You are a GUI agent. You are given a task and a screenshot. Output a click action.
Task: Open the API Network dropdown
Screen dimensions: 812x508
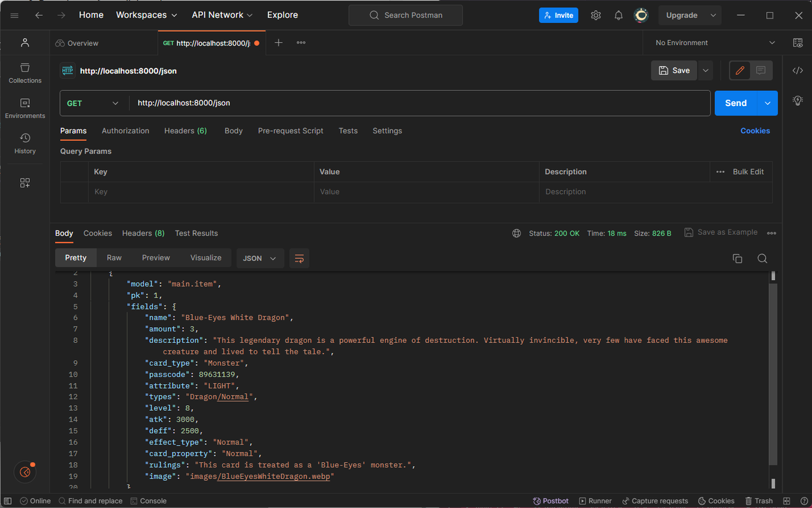click(222, 15)
